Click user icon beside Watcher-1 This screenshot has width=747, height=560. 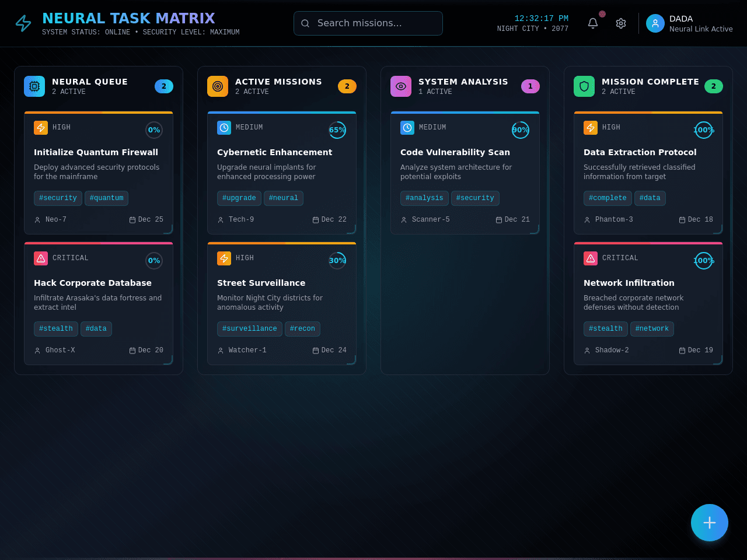click(221, 351)
